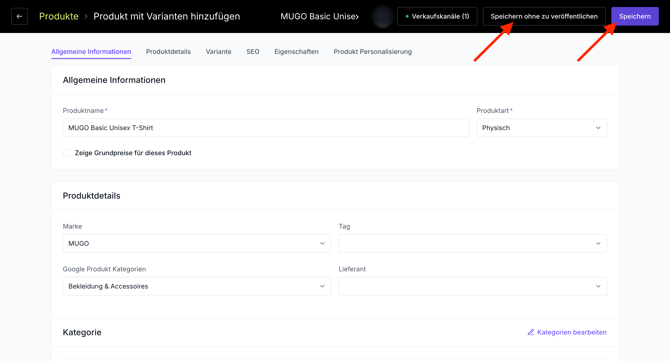Click the breadcrumb chevron after Produkte
Image resolution: width=670 pixels, height=361 pixels.
coord(86,16)
